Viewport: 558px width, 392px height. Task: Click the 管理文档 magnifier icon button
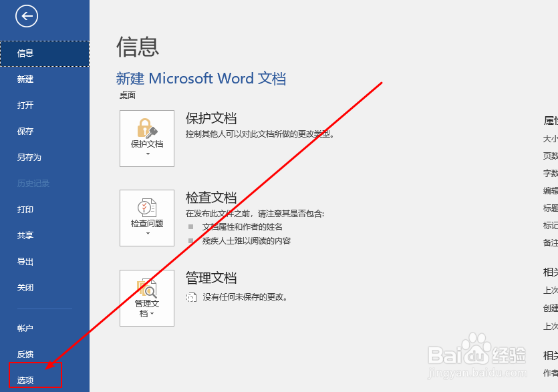tap(147, 298)
